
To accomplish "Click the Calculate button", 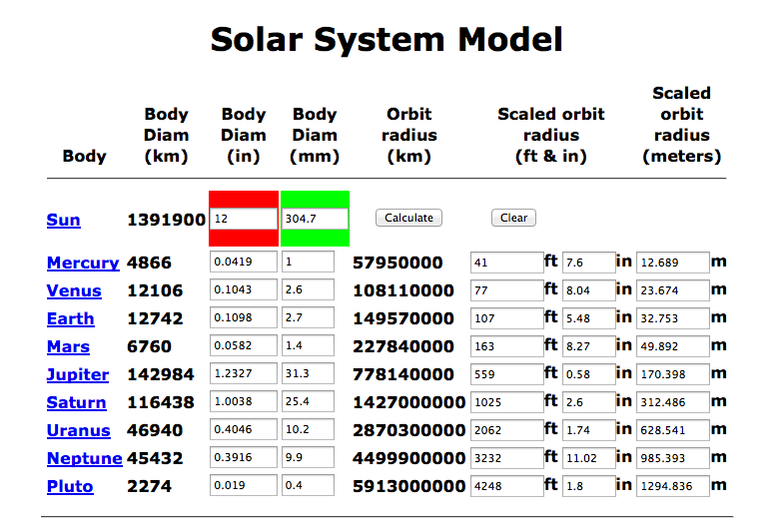I will [x=408, y=218].
